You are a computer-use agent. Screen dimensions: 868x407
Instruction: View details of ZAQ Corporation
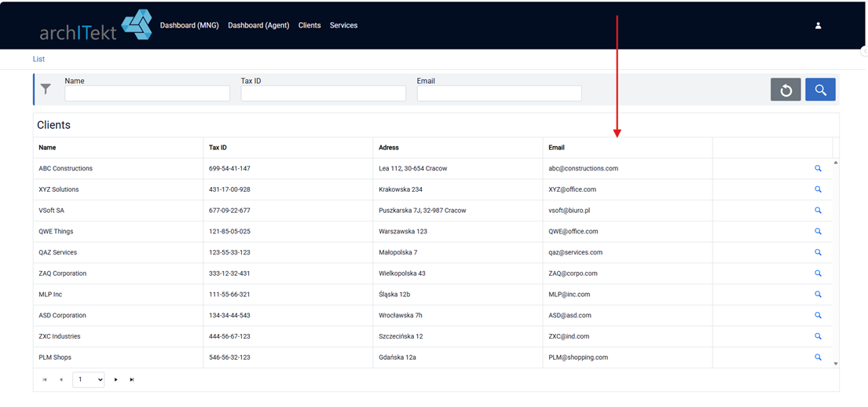click(818, 273)
